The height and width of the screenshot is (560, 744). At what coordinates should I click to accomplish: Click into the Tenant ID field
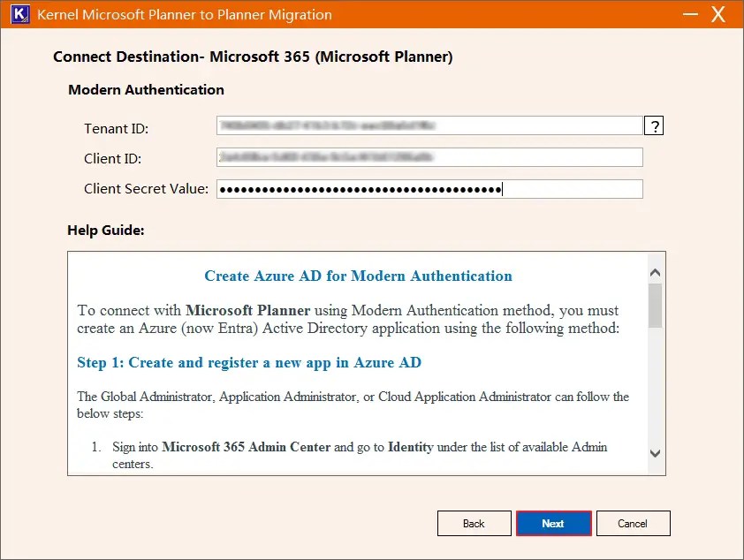pyautogui.click(x=430, y=125)
